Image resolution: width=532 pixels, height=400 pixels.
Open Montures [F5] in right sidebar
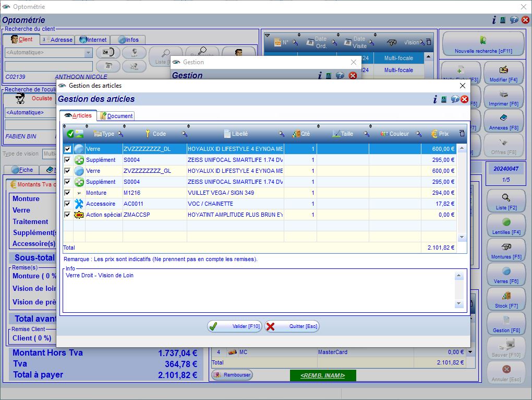pyautogui.click(x=506, y=251)
